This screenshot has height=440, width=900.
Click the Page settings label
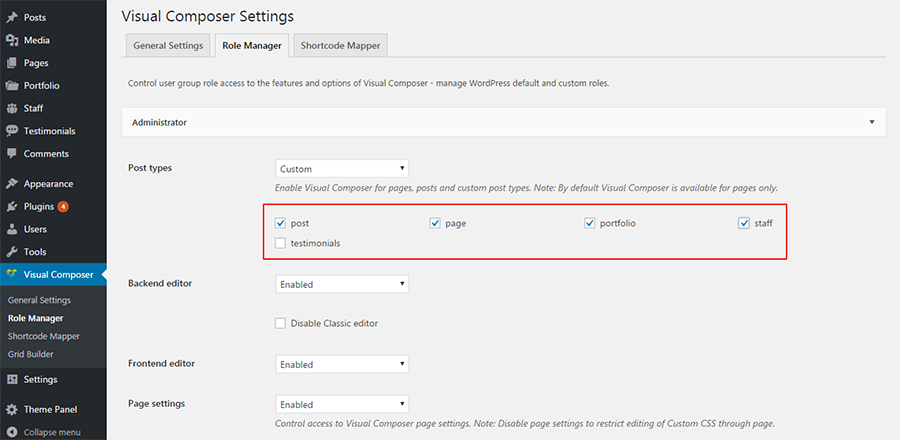click(x=156, y=403)
